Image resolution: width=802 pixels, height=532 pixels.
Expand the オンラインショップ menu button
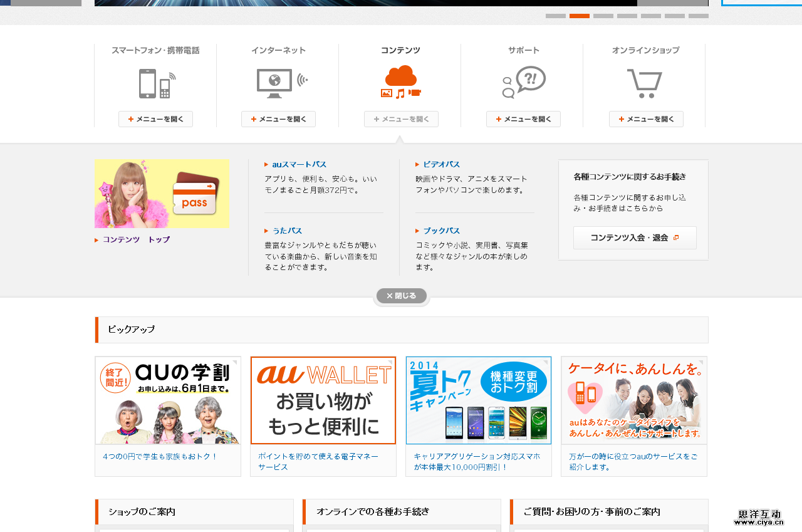(646, 119)
